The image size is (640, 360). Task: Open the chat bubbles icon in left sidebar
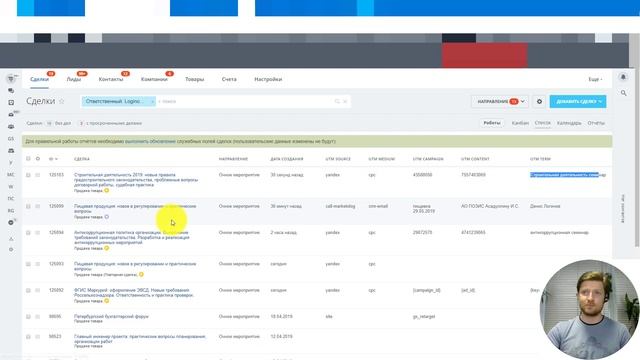point(11,91)
